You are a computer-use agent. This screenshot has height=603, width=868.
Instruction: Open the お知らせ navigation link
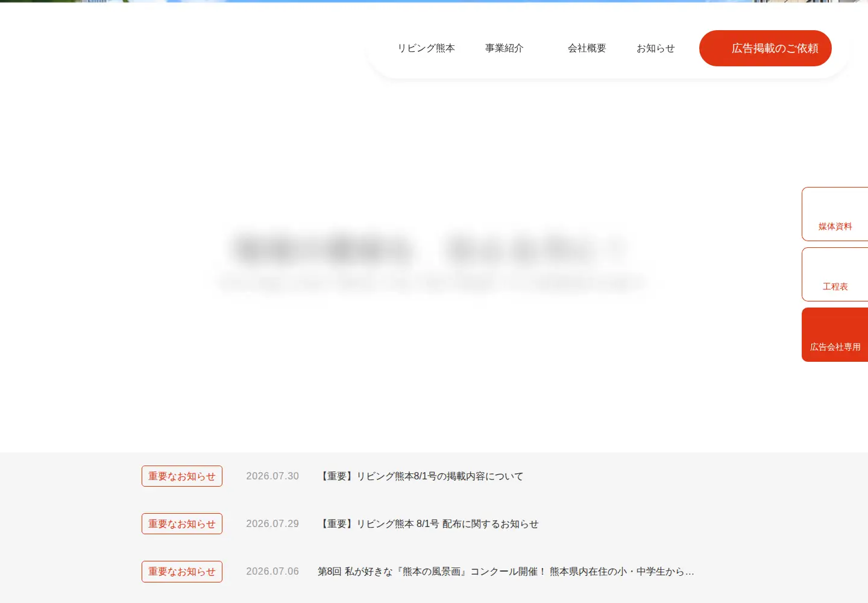[655, 48]
